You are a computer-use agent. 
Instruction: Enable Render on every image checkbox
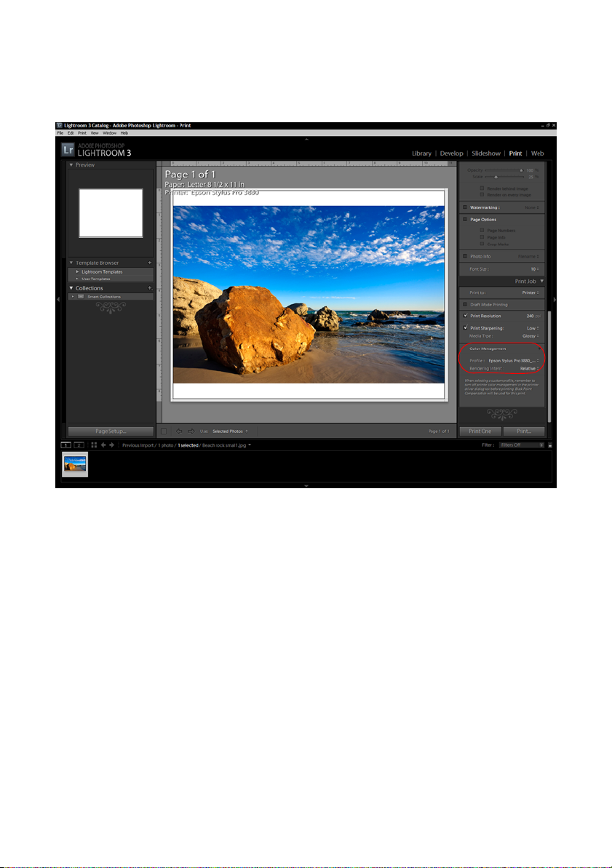point(482,195)
